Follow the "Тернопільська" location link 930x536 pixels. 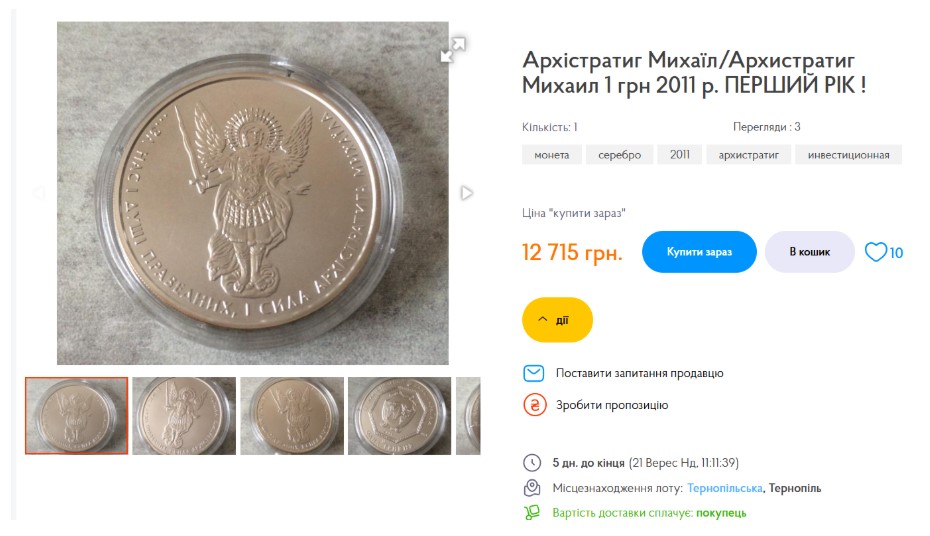(725, 488)
